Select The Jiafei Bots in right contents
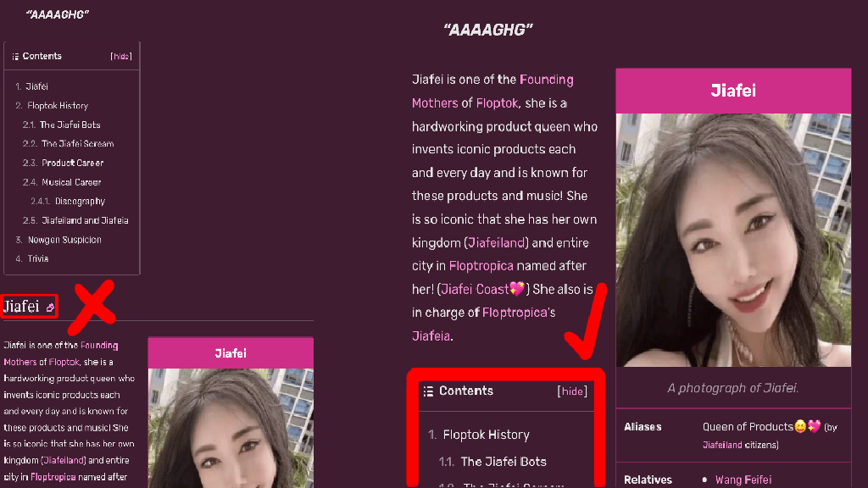The width and height of the screenshot is (868, 488). (x=504, y=462)
